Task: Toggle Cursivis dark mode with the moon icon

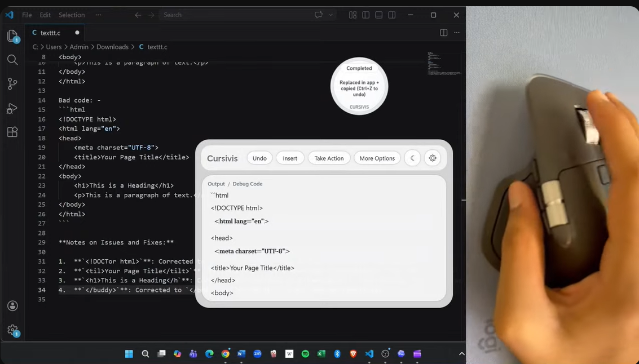Action: click(412, 158)
